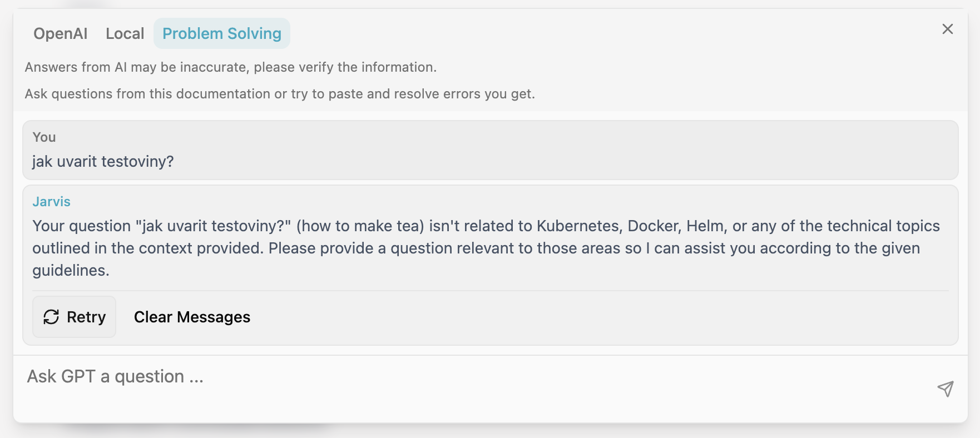
Task: Retry the last Jarvis response
Action: (75, 317)
